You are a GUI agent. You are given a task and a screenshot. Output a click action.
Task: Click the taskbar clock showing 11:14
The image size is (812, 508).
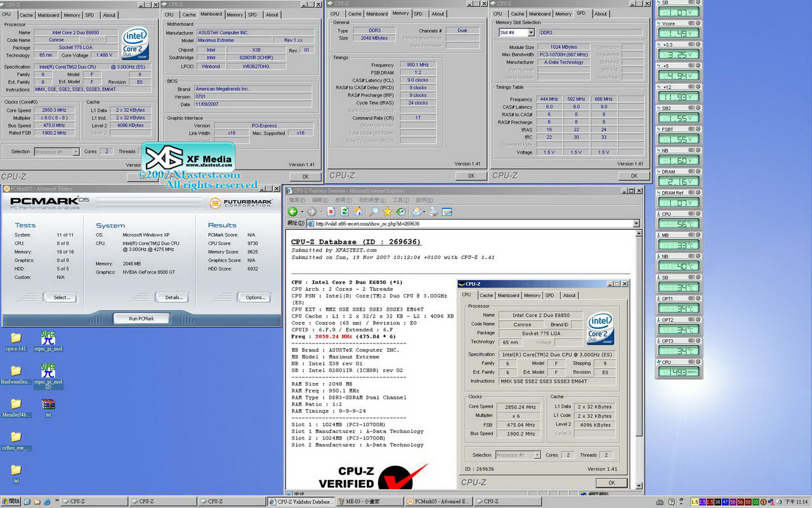click(x=797, y=502)
